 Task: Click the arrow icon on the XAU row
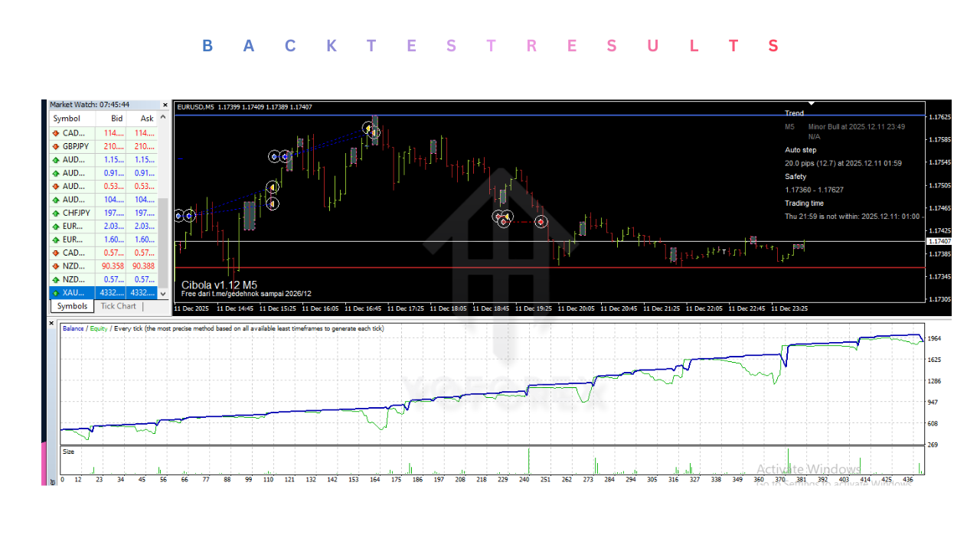click(56, 293)
